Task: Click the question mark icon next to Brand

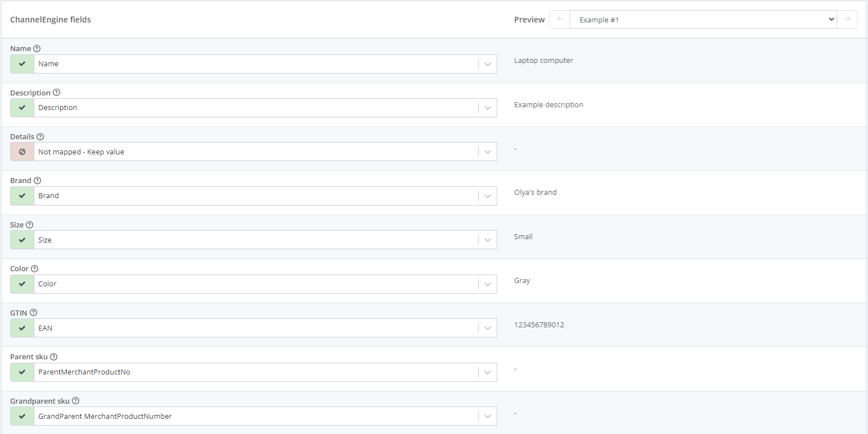Action: pos(38,181)
